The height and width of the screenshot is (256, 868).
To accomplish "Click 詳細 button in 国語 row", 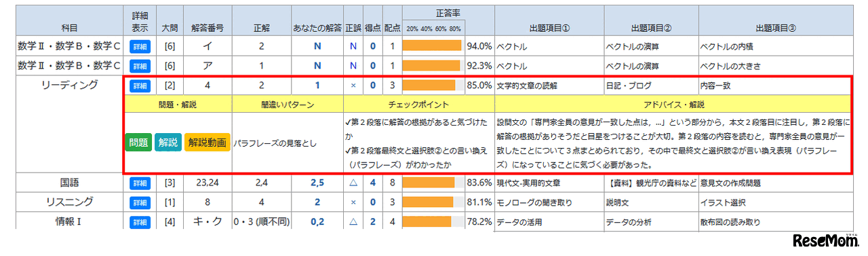I will [139, 183].
